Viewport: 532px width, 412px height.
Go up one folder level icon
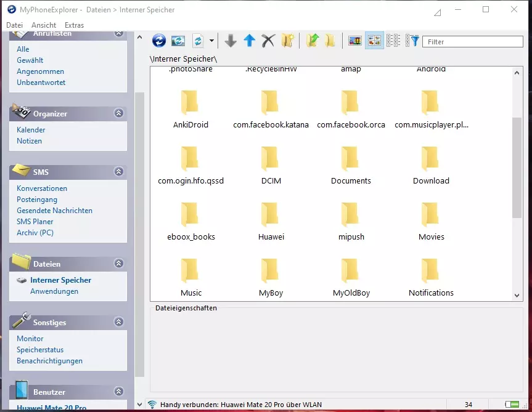click(x=313, y=41)
